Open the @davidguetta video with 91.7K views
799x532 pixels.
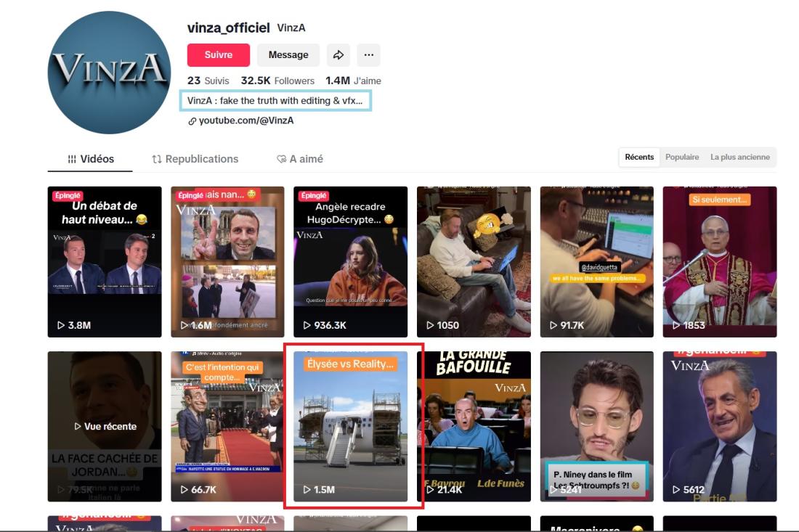[596, 262]
